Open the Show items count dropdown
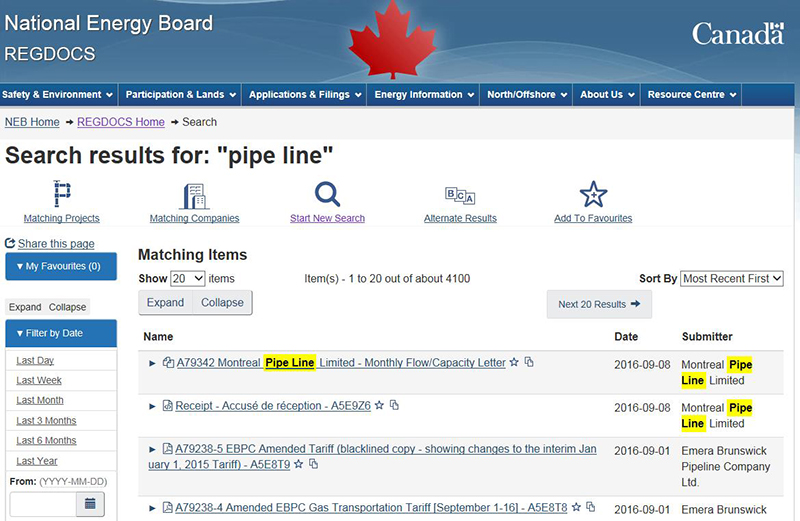The height and width of the screenshot is (521, 800). (x=188, y=279)
